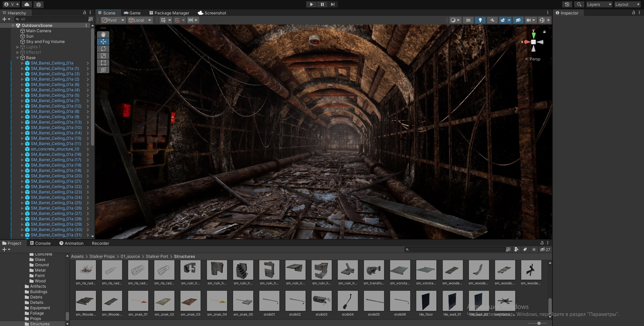644x326 pixels.
Task: Click the Play button
Action: pyautogui.click(x=311, y=4)
